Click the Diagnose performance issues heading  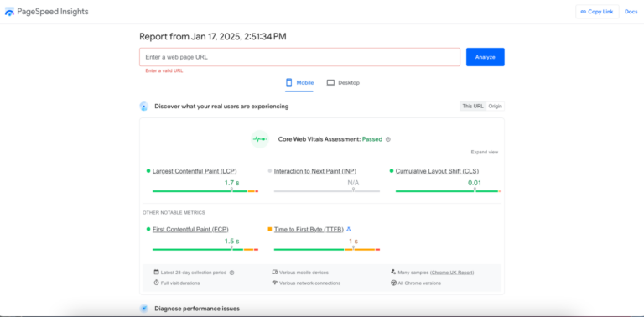(x=197, y=309)
